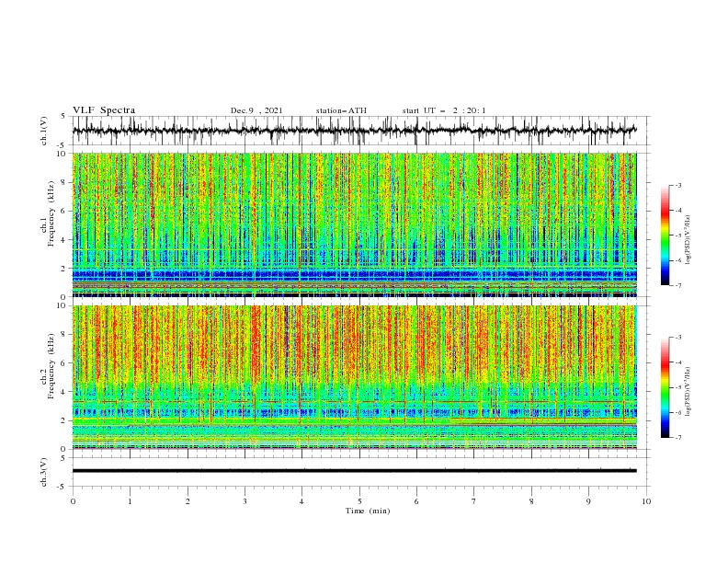Click tick label "5" on the Time axis

click(359, 501)
